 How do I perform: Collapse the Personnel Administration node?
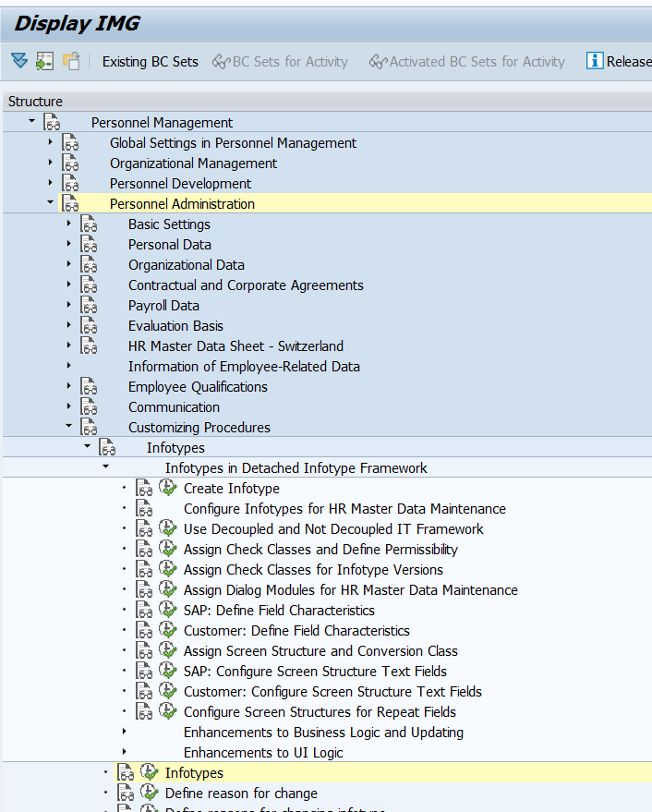pos(50,202)
